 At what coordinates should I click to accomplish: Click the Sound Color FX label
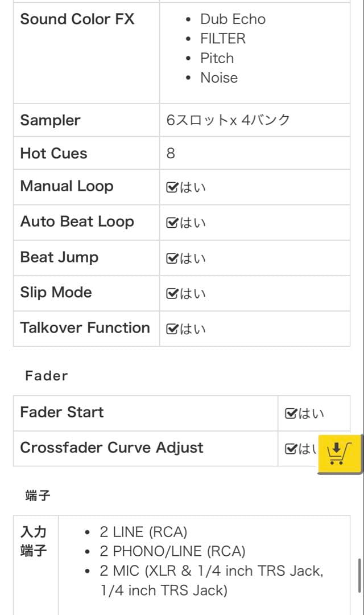tap(77, 19)
